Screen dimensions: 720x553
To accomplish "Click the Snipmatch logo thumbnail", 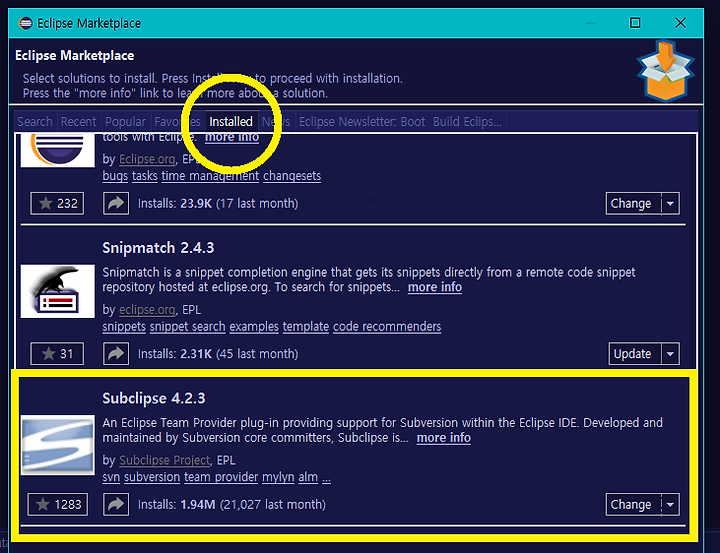I will 58,291.
